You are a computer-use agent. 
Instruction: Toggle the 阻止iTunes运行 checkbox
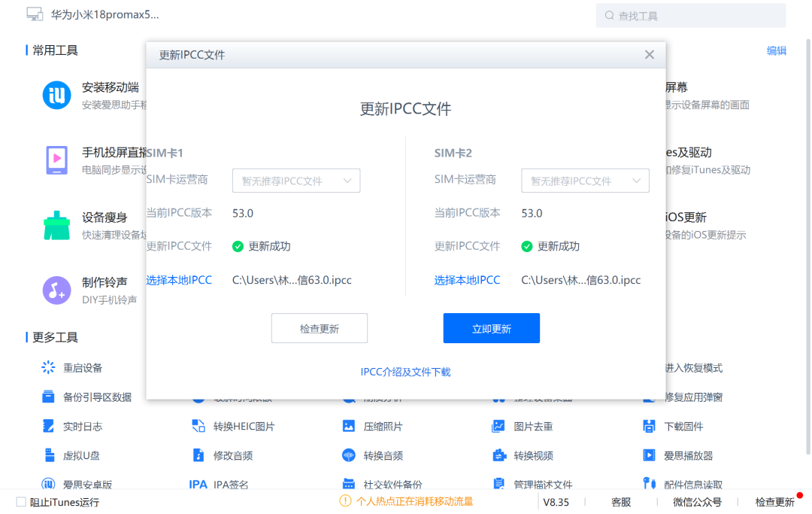pyautogui.click(x=21, y=502)
